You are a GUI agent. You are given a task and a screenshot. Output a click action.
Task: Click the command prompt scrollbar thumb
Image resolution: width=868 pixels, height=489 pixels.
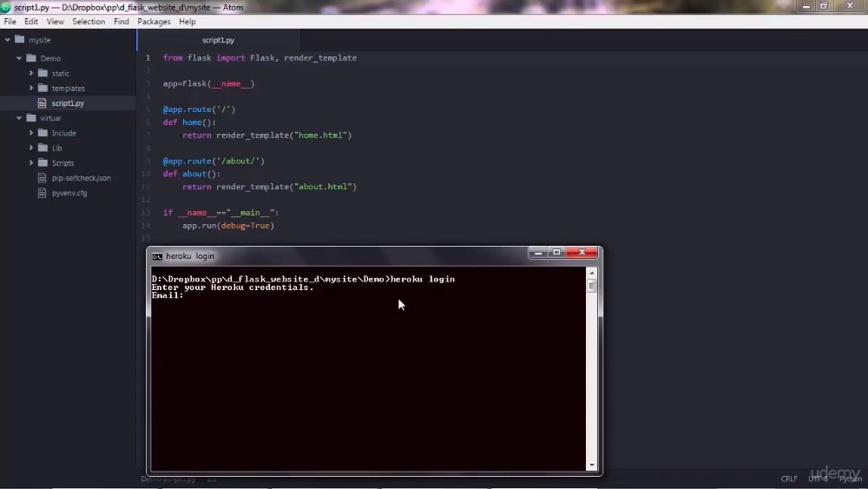(592, 286)
